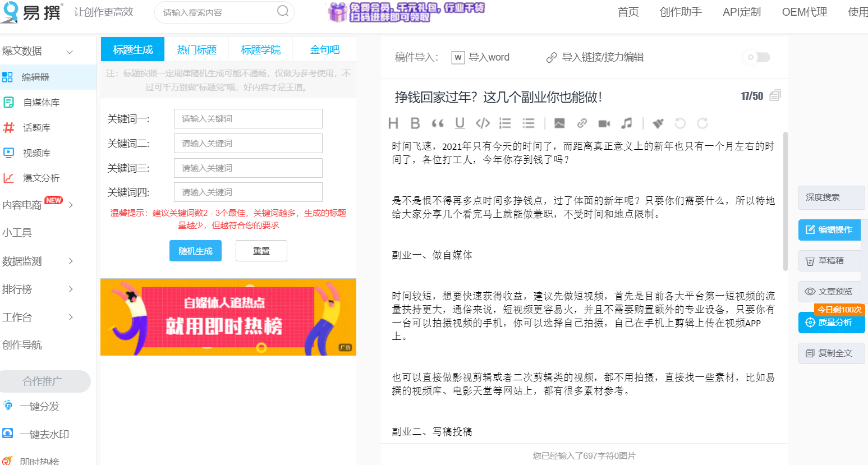The width and height of the screenshot is (868, 465).
Task: Open the API定制 menu item
Action: [741, 12]
